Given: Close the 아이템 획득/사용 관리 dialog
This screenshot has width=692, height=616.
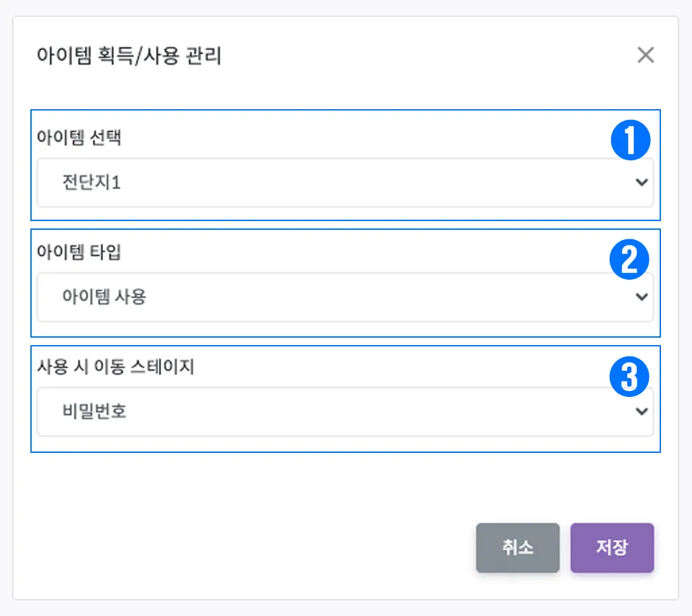Looking at the screenshot, I should click(x=645, y=55).
